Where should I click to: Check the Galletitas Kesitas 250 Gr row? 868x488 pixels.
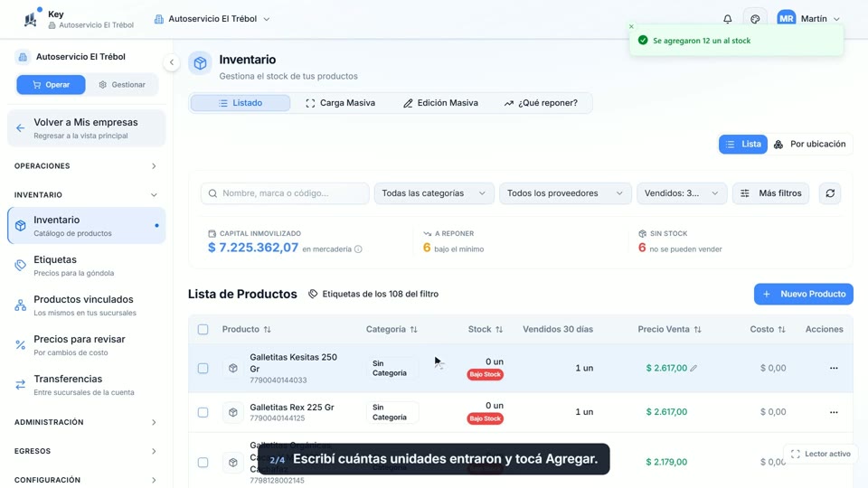pos(203,369)
